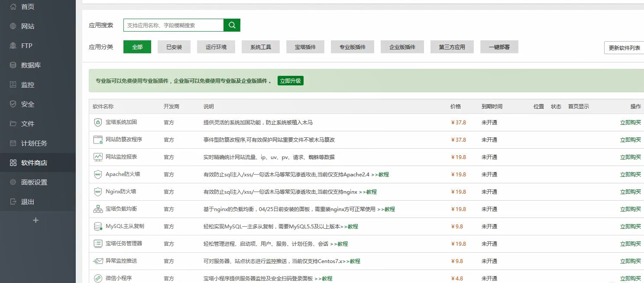Click 立即购买 for 宝塔任务管理器
Image resolution: width=644 pixels, height=283 pixels.
pyautogui.click(x=631, y=244)
